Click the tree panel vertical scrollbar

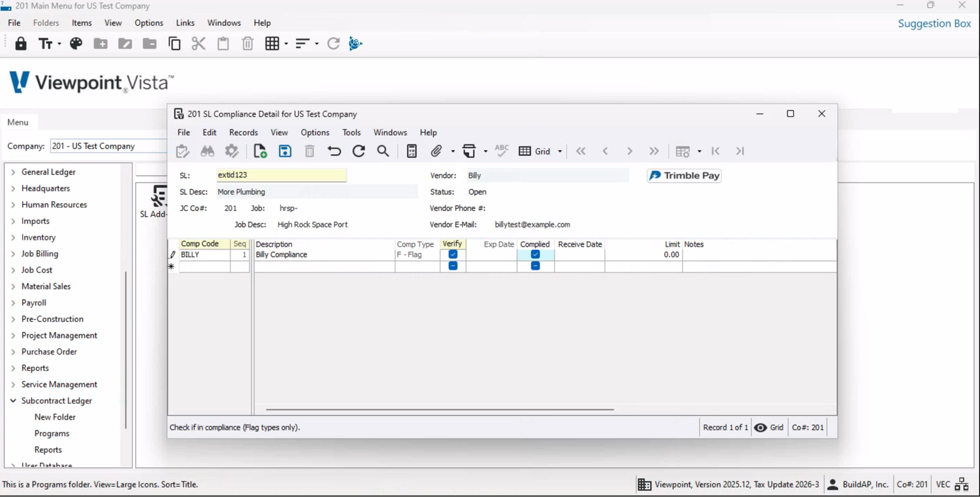point(125,349)
